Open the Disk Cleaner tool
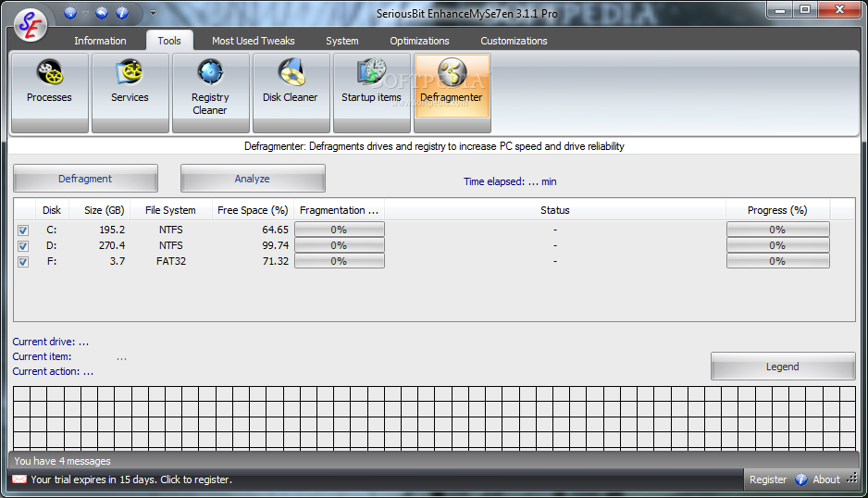Screen dimensions: 868x498 click(291, 93)
